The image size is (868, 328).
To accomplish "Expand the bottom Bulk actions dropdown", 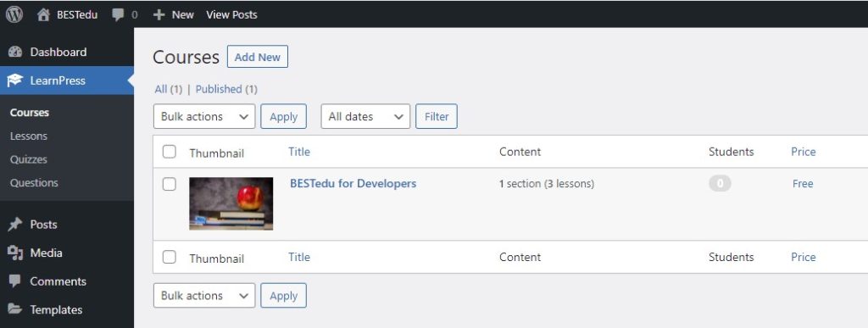I will pyautogui.click(x=204, y=295).
